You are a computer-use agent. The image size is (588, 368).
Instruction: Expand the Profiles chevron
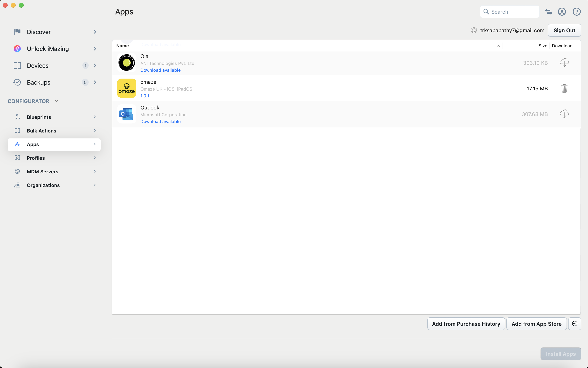[95, 158]
